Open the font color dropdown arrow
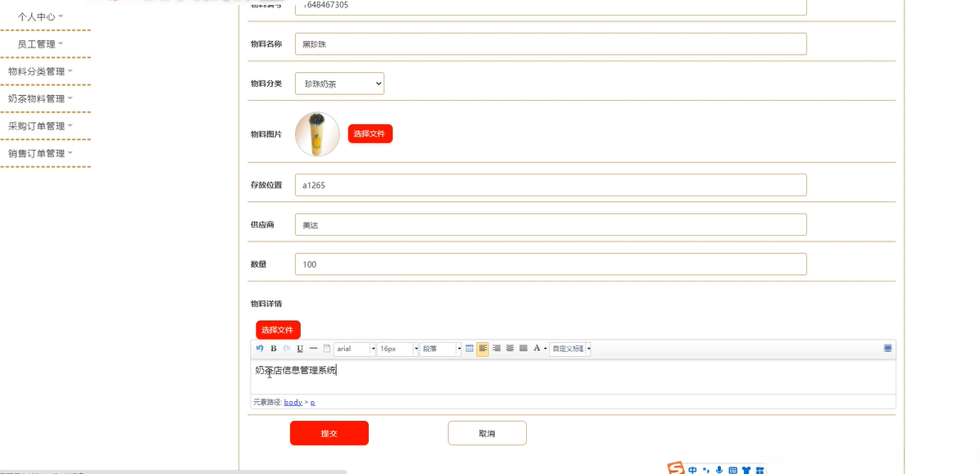 point(546,349)
